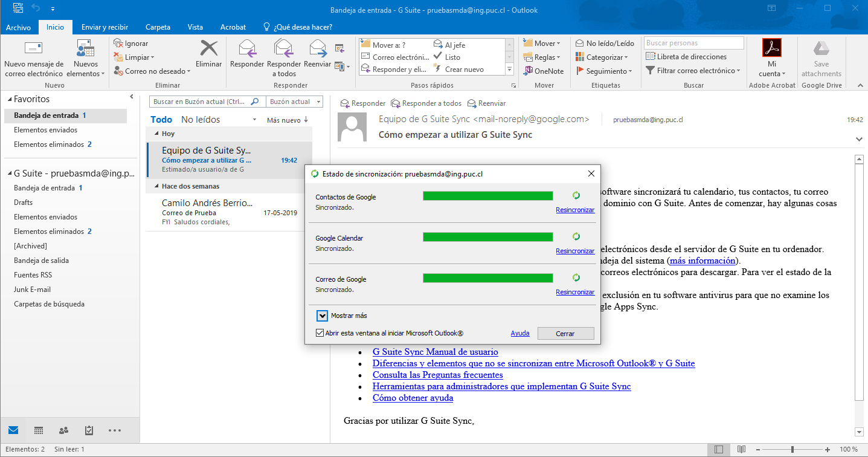
Task: Open the Ayuda link in dialog
Action: point(520,333)
